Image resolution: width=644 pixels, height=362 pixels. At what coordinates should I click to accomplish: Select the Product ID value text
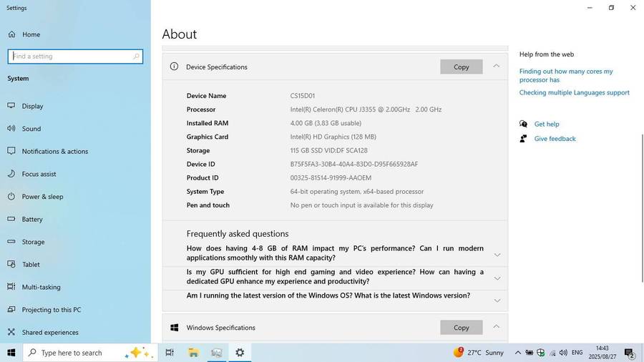click(331, 177)
